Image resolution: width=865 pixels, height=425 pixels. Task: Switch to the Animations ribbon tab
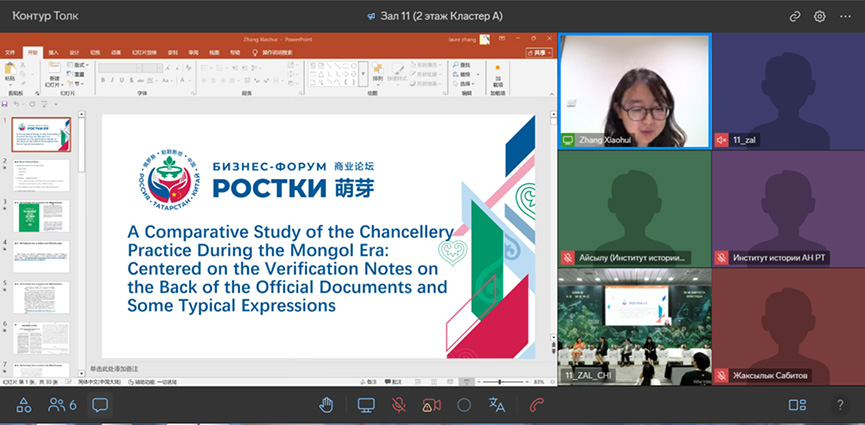pos(116,52)
